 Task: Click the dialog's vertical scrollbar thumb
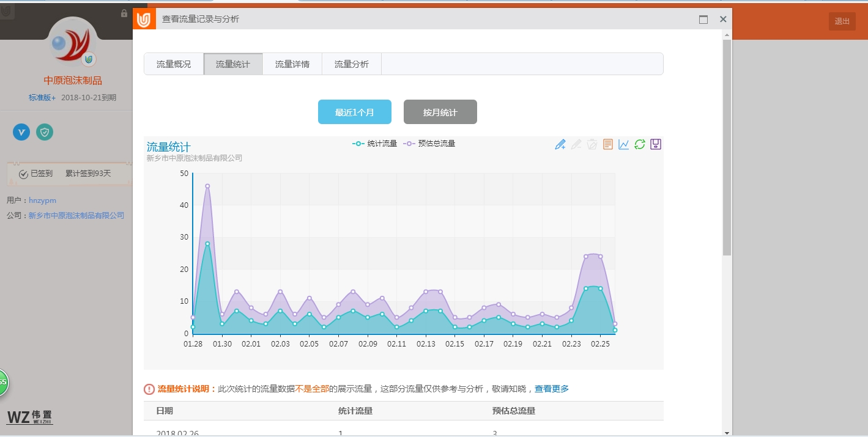(x=727, y=147)
